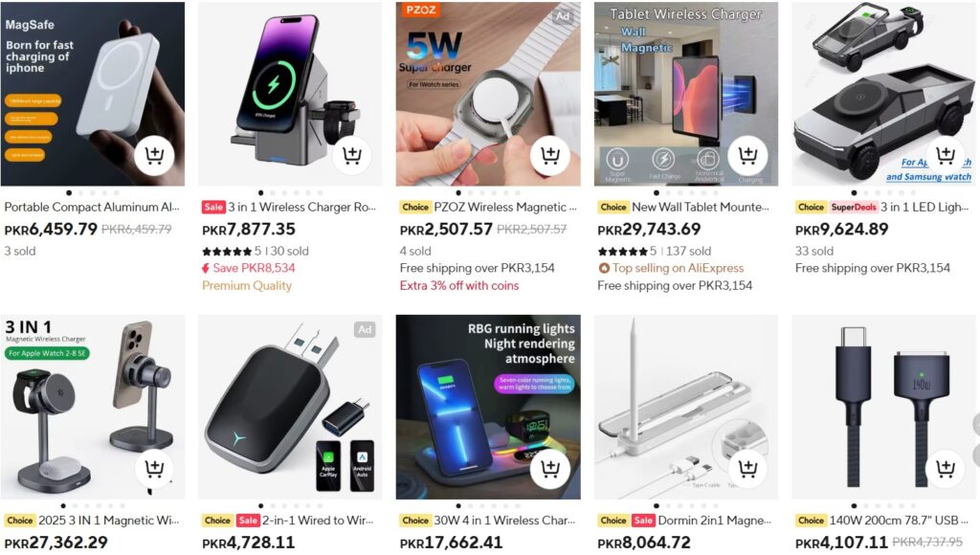Click the 2-in-1 wired adapter product image
Viewport: 980px width, 555px height.
(290, 407)
